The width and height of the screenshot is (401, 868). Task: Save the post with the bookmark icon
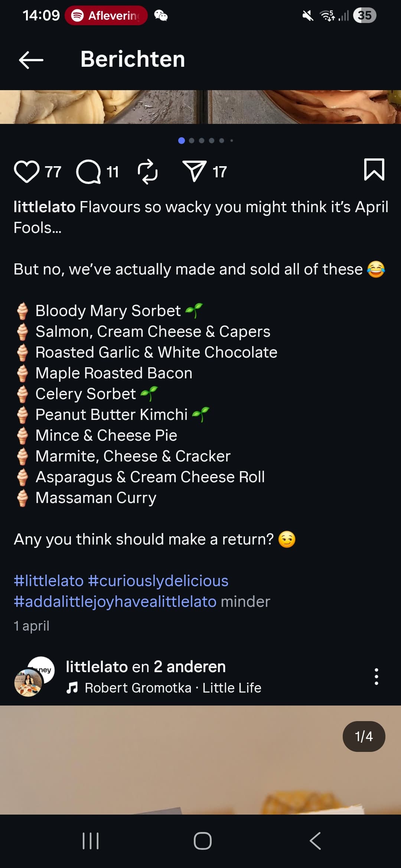pyautogui.click(x=374, y=170)
